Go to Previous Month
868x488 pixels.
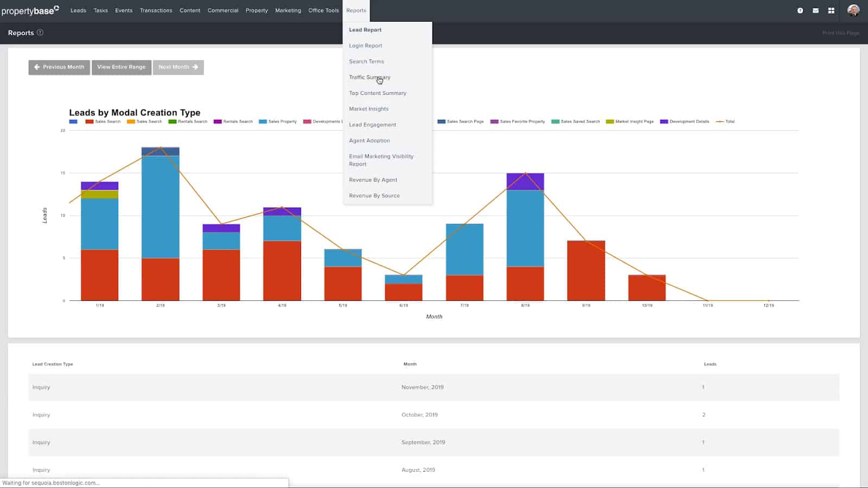[59, 67]
